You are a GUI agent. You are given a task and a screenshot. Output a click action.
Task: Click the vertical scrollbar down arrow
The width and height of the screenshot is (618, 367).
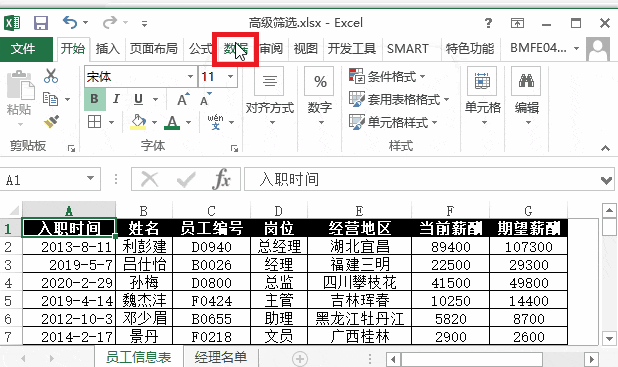pos(609,338)
